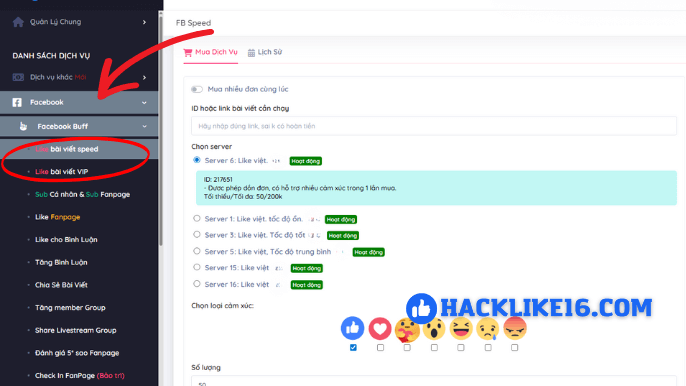This screenshot has width=686, height=386.
Task: Select Server 1: Like việt tốc độ ổn
Action: [x=197, y=218]
